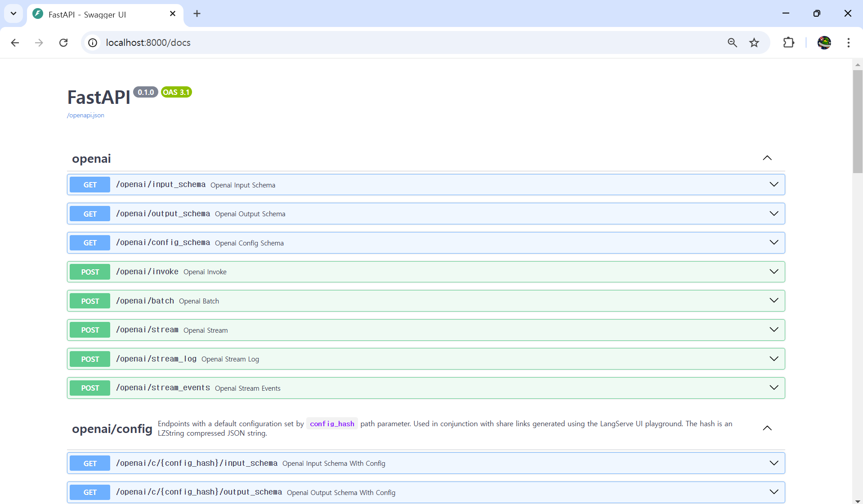Click the /openai/output_schema path text
Screen dimensions: 863x504
pos(163,214)
